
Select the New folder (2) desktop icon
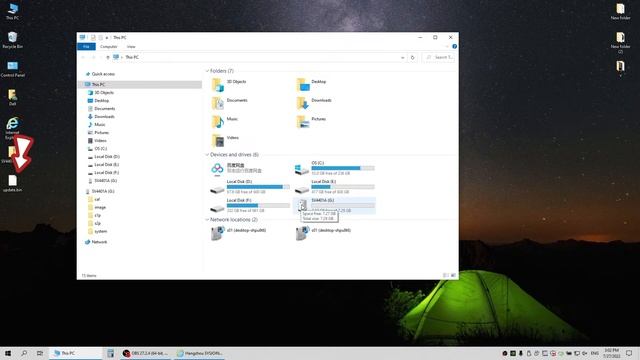620,42
